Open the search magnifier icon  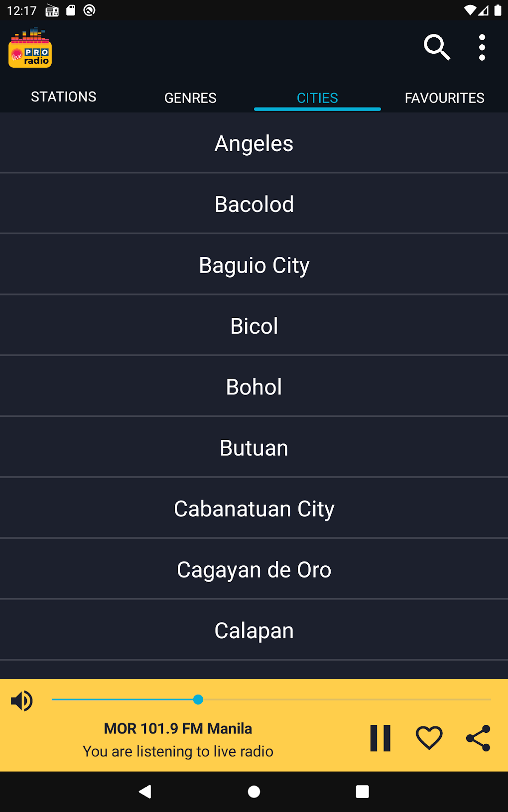(437, 48)
